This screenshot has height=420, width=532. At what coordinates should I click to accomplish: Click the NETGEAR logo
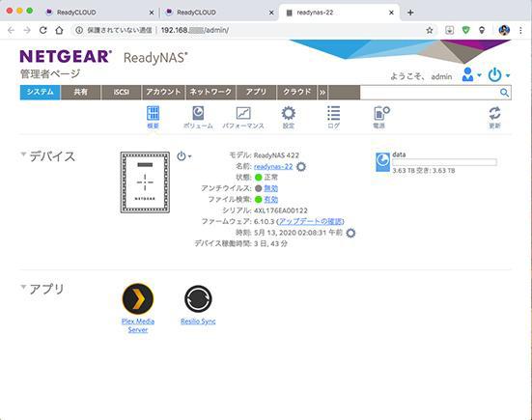pyautogui.click(x=66, y=56)
